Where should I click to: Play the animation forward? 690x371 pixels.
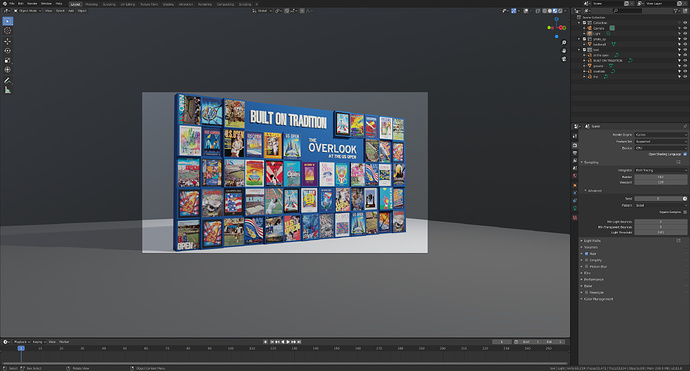click(x=288, y=342)
